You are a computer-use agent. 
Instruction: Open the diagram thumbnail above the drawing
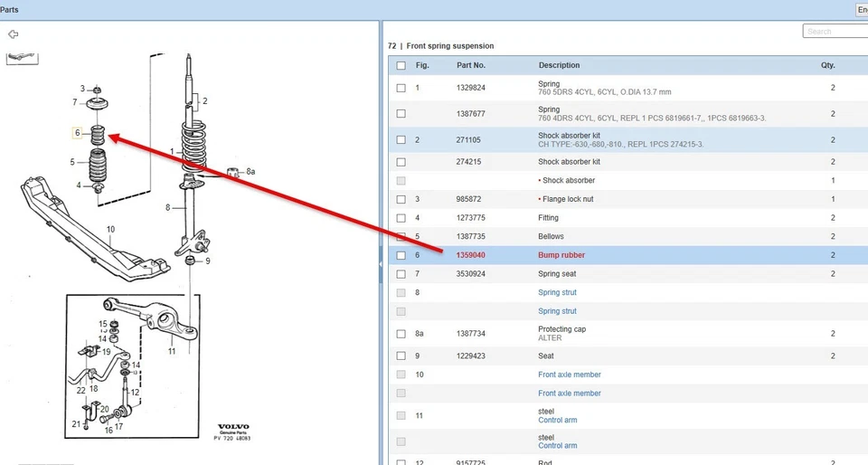(22, 58)
